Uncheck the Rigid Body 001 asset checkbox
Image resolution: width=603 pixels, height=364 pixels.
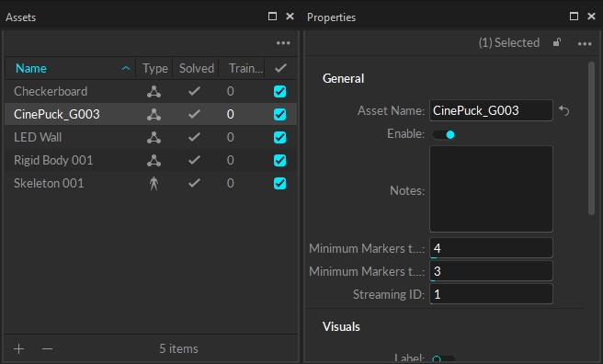point(279,160)
